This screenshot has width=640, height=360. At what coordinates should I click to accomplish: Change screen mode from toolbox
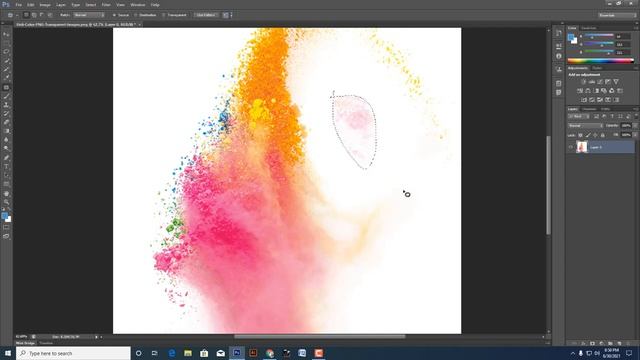tap(6, 236)
